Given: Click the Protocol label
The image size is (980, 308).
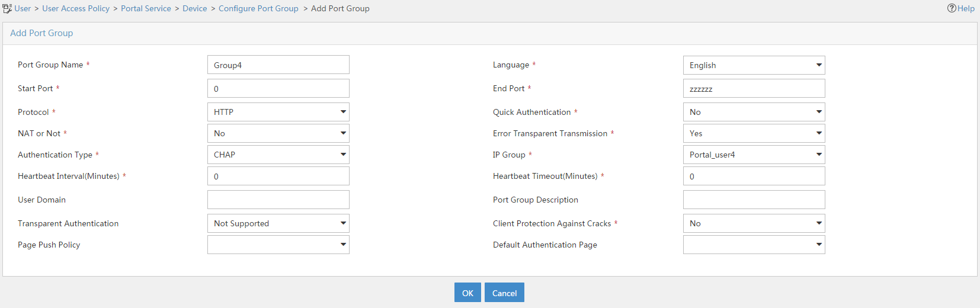Looking at the screenshot, I should [33, 112].
